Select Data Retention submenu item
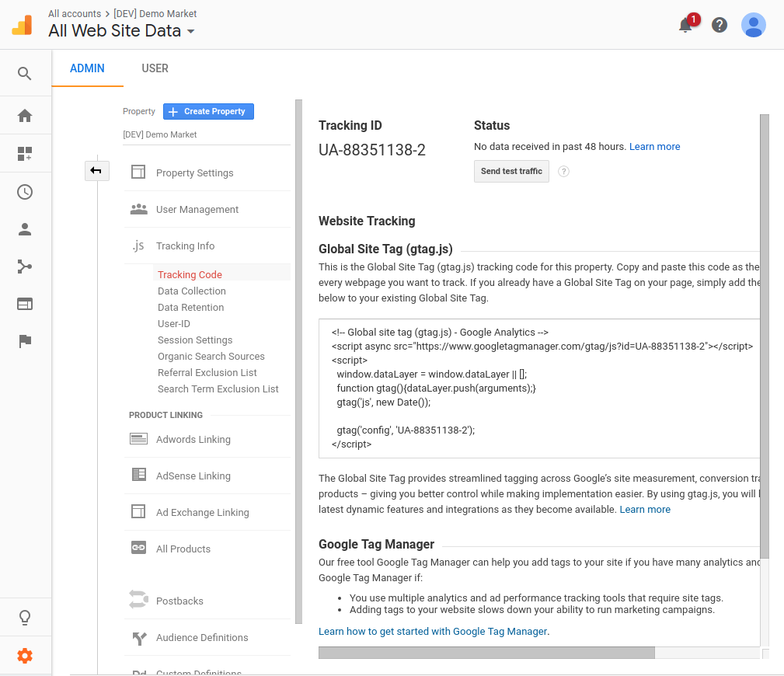Image resolution: width=784 pixels, height=676 pixels. (190, 308)
